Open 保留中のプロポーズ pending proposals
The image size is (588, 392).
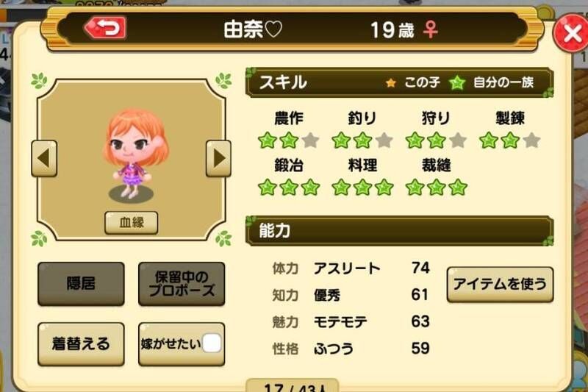[x=182, y=284]
